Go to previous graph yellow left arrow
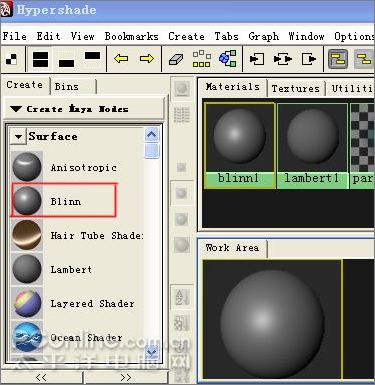375x385 pixels. pos(121,59)
